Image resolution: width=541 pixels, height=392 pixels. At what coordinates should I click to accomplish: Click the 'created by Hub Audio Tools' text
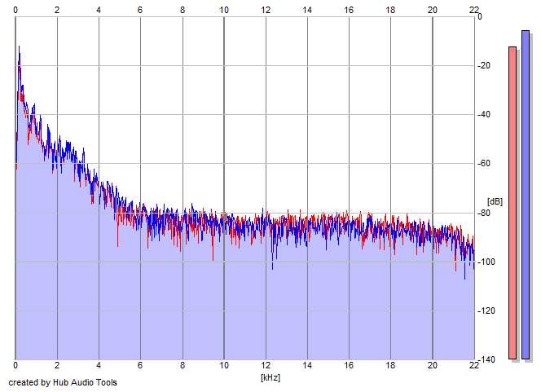pyautogui.click(x=63, y=382)
